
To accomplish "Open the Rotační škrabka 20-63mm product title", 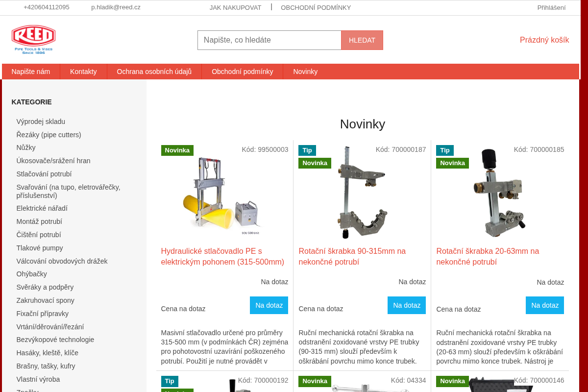I will click(x=488, y=257).
